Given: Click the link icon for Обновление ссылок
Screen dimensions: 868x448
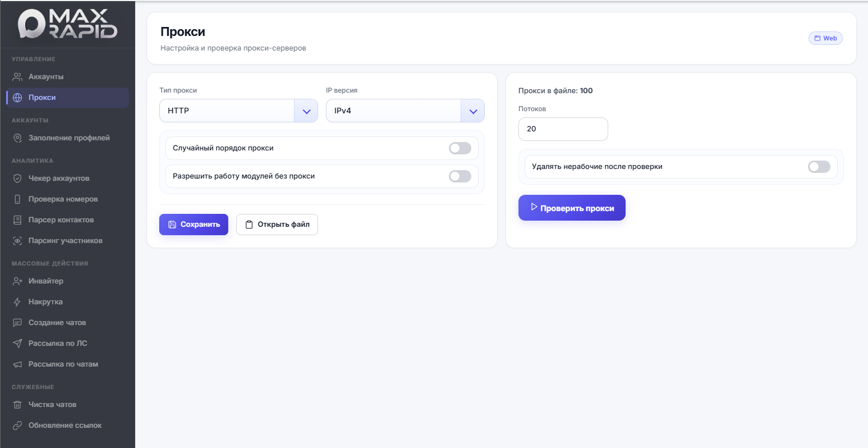Looking at the screenshot, I should [17, 426].
